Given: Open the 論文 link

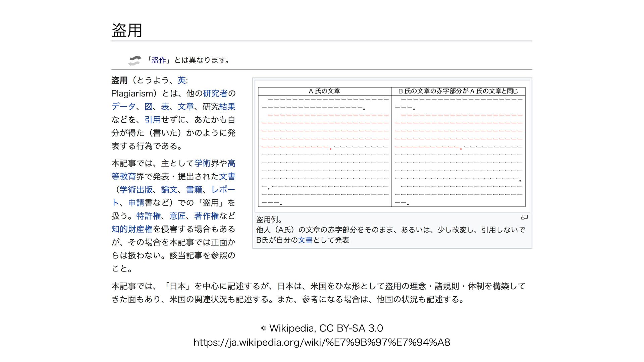Looking at the screenshot, I should point(169,190).
